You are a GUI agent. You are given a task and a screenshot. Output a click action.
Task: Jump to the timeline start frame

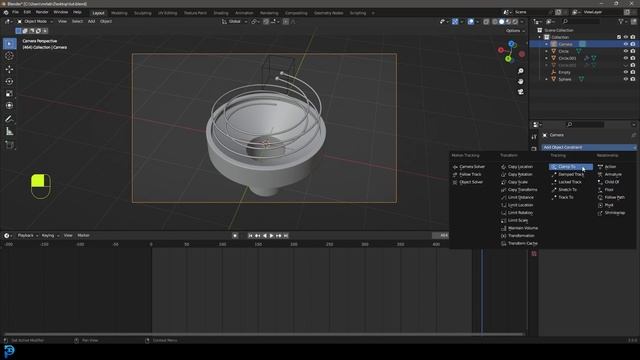(251, 236)
